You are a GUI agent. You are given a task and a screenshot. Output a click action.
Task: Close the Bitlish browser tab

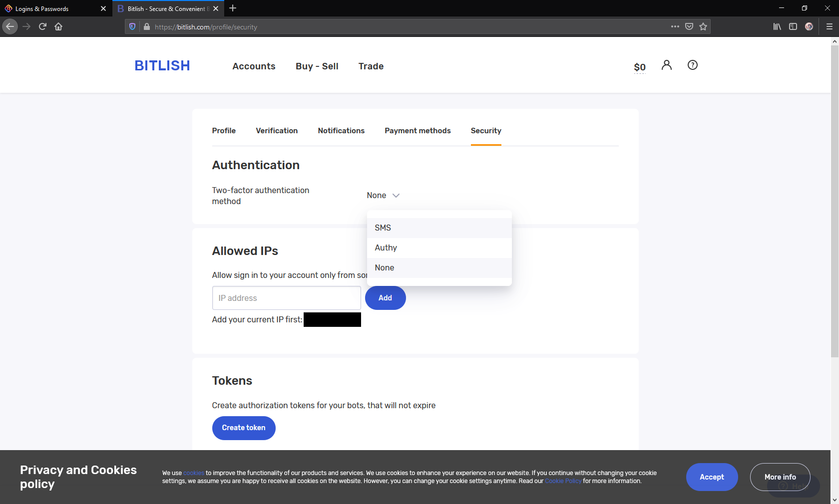[x=216, y=8]
